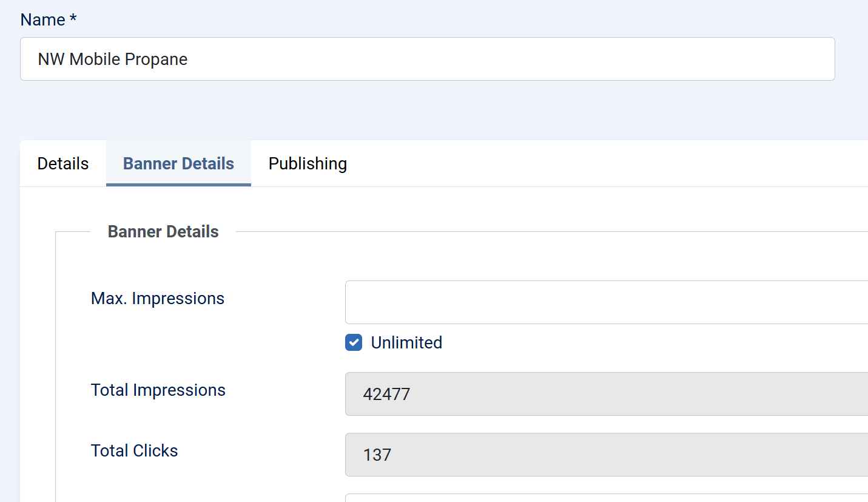This screenshot has width=868, height=502.
Task: Uncheck the Unlimited checkbox
Action: (354, 343)
